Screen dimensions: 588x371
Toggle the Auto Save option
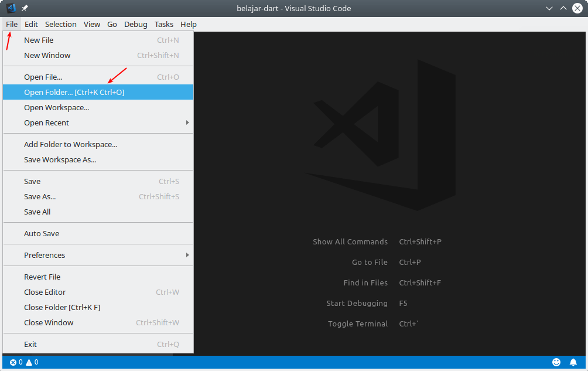pyautogui.click(x=98, y=233)
